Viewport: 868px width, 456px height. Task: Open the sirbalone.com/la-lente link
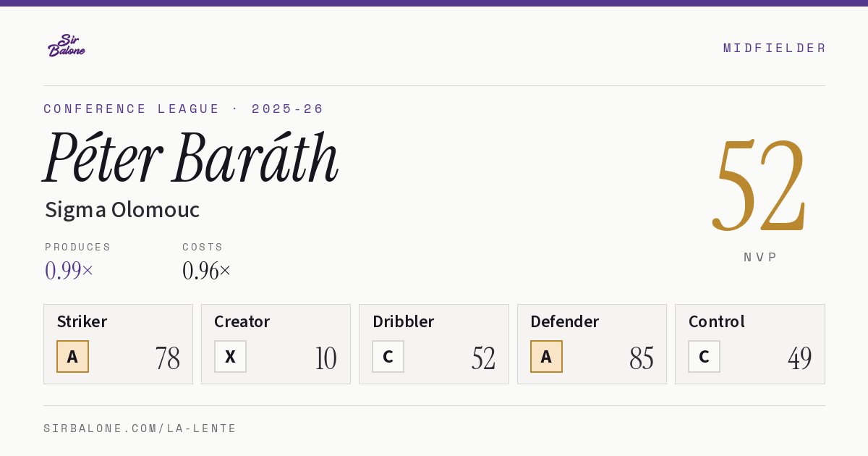point(140,428)
